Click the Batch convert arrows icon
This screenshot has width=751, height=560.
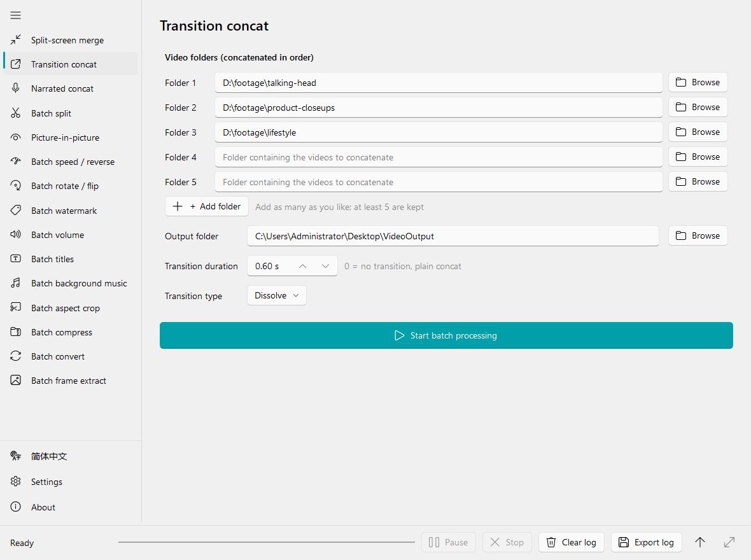(15, 356)
